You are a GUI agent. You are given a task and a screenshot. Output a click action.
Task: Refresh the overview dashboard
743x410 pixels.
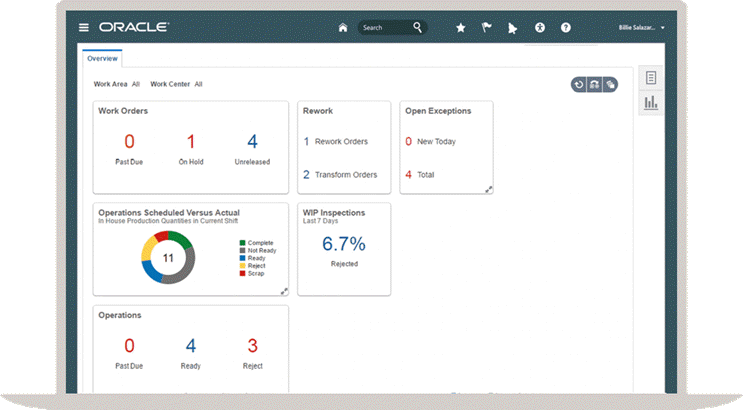tap(579, 85)
